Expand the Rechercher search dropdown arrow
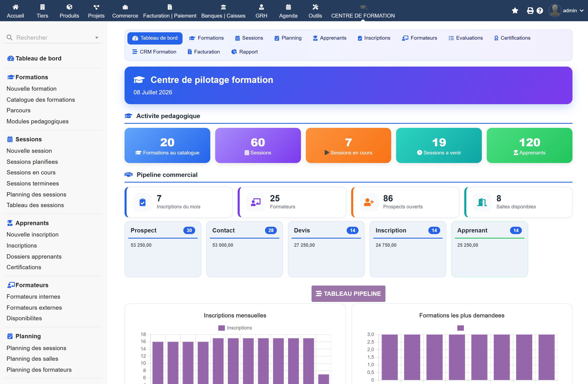The image size is (588, 384). [x=97, y=38]
